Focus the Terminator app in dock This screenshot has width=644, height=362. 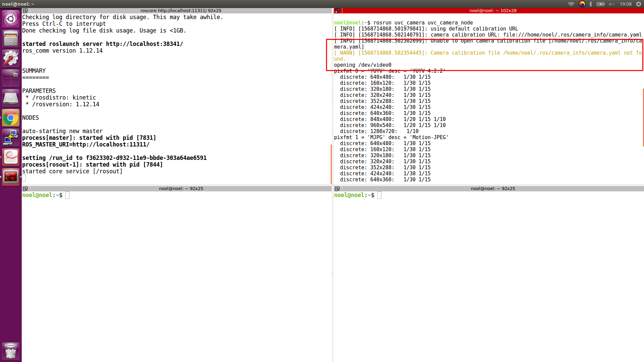pyautogui.click(x=11, y=177)
